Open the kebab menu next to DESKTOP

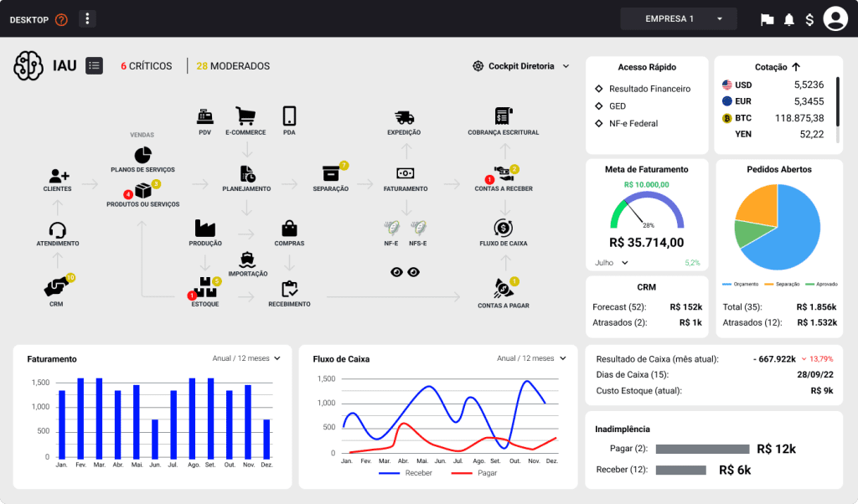click(87, 18)
